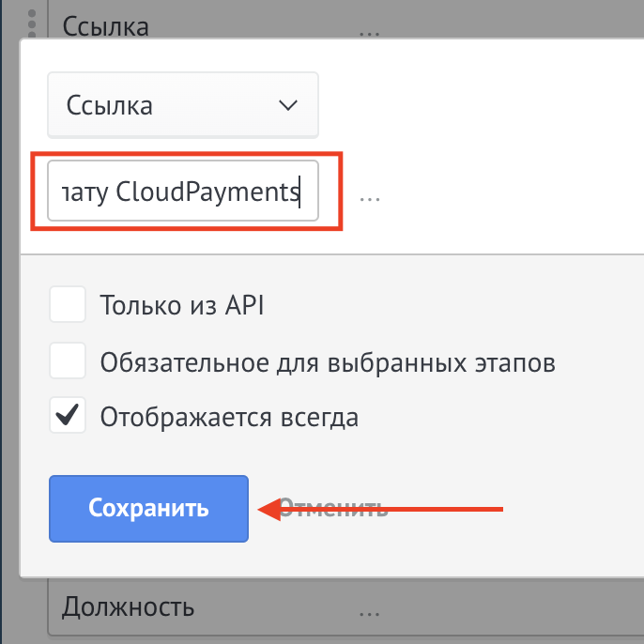The image size is (644, 644).
Task: Click the Ссылка text inside the dropdown
Action: [x=110, y=105]
